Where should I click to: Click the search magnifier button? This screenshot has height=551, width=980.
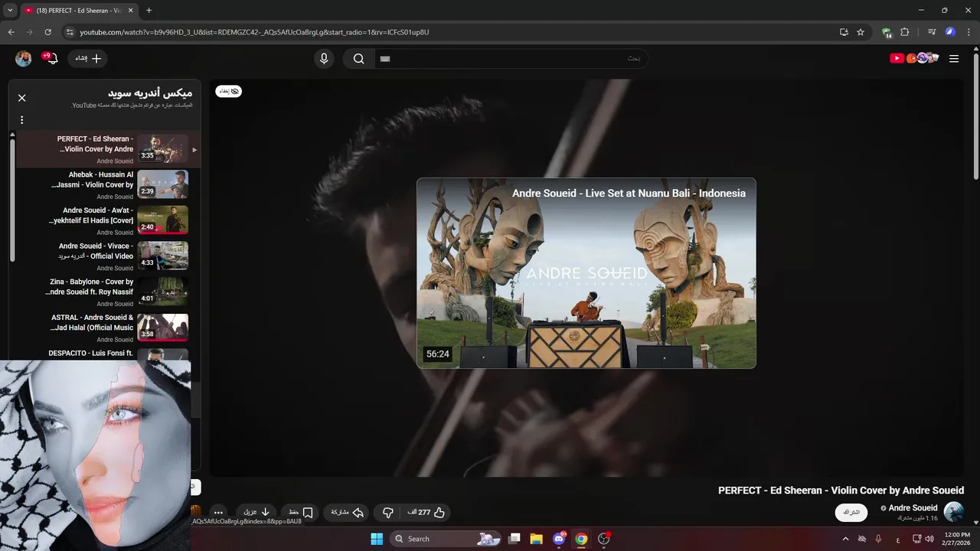358,59
